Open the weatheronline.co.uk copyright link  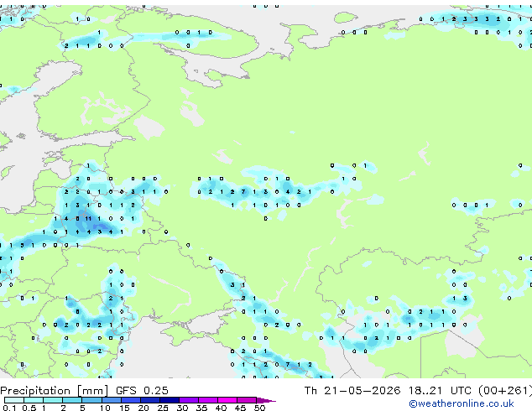click(462, 403)
